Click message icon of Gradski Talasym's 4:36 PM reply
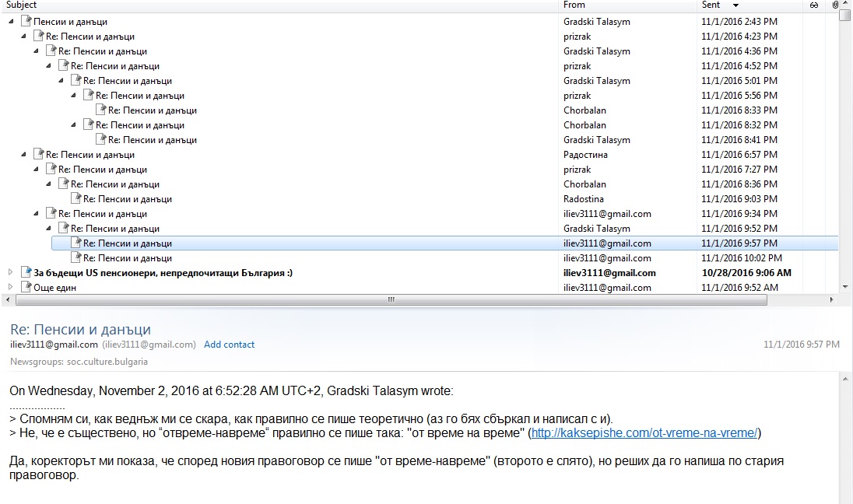Viewport: 853px width, 504px height. coord(51,51)
